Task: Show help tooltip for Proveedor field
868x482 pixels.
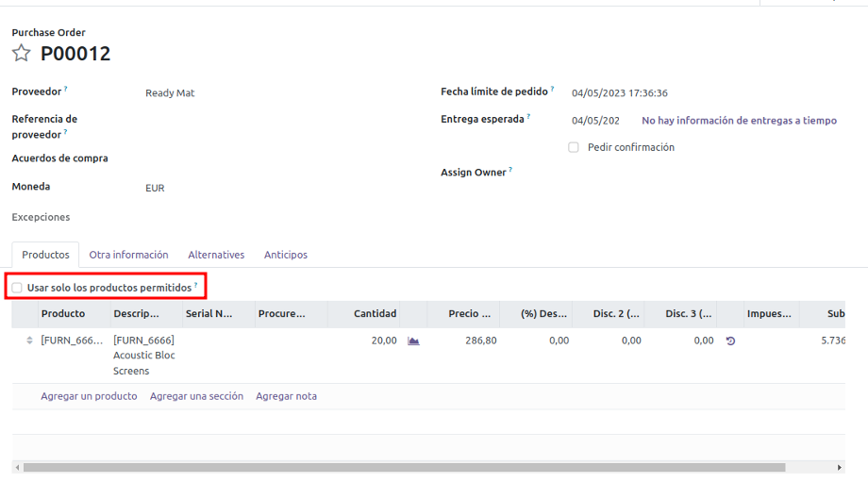Action: (x=65, y=88)
